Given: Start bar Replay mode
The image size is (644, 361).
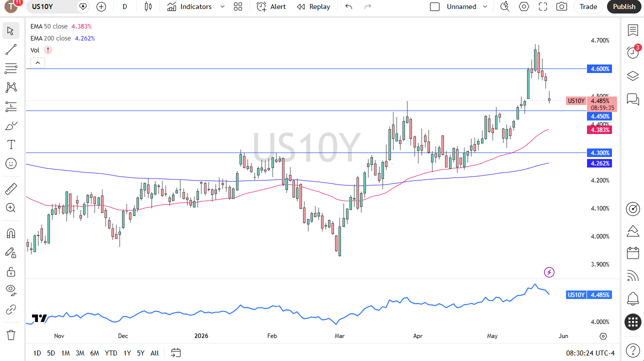Looking at the screenshot, I should (313, 6).
